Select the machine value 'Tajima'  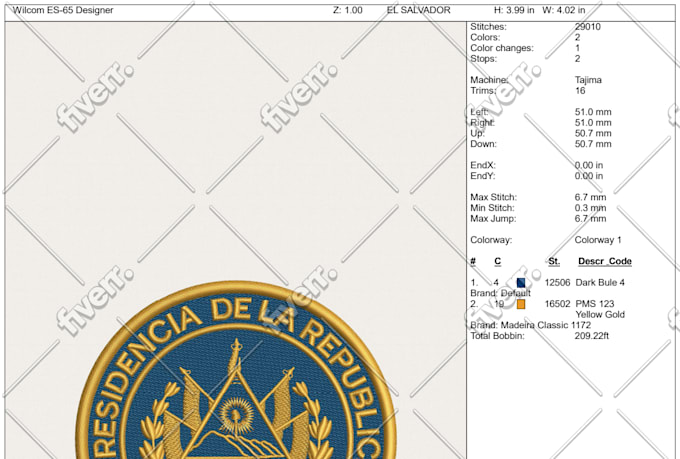point(588,80)
